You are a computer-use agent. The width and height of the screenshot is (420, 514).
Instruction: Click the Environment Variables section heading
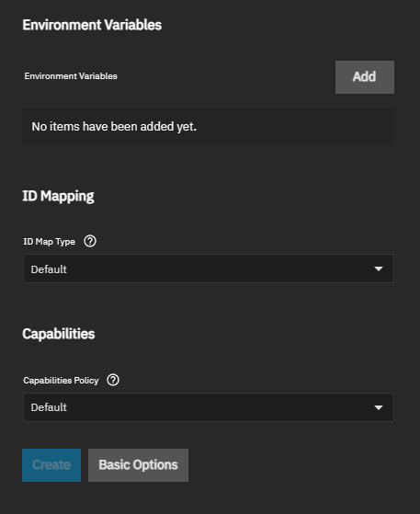click(92, 25)
